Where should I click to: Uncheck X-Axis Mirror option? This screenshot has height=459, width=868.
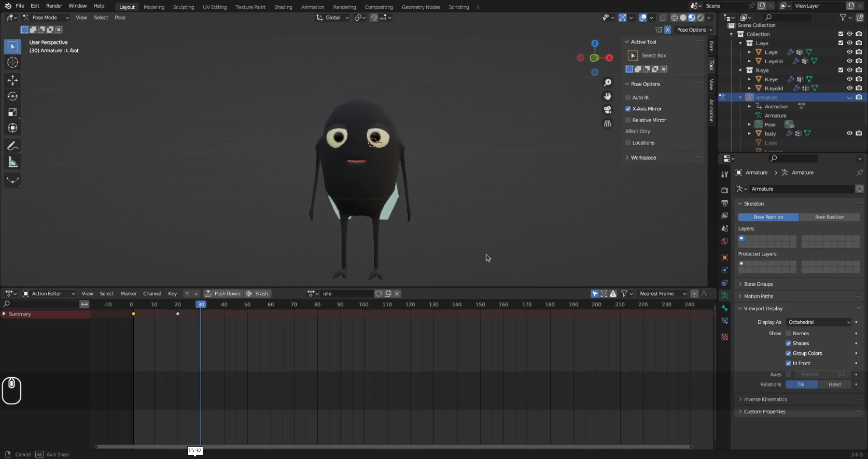[628, 109]
